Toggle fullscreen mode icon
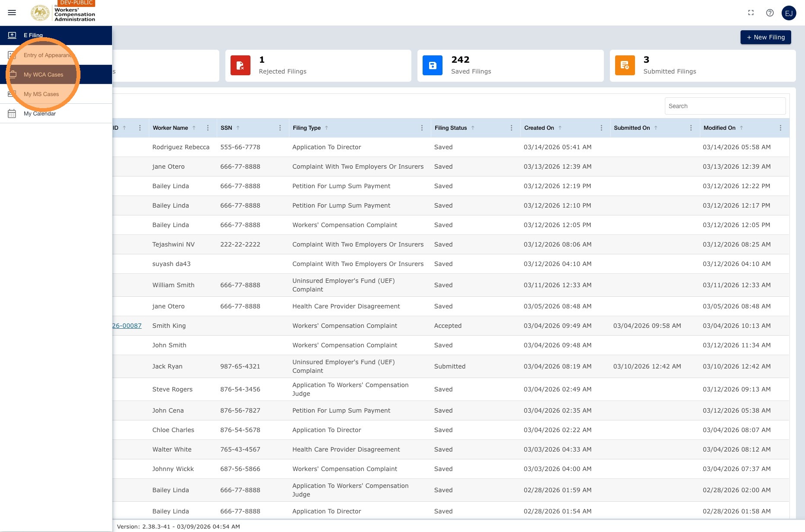 coord(751,13)
